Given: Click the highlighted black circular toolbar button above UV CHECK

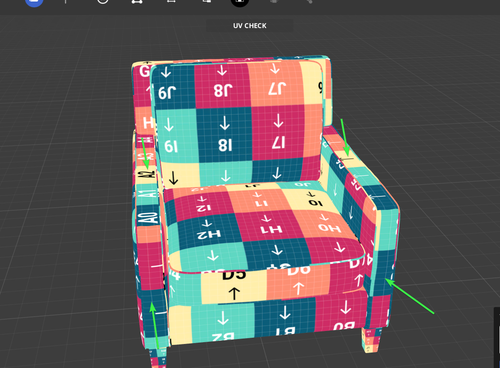Looking at the screenshot, I should 240,2.
